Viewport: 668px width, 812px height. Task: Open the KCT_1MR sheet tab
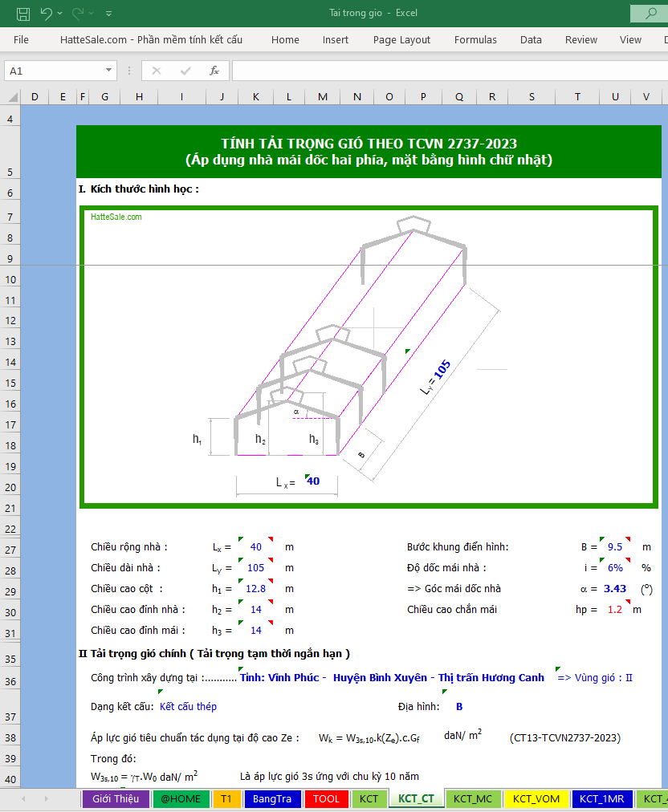[601, 799]
